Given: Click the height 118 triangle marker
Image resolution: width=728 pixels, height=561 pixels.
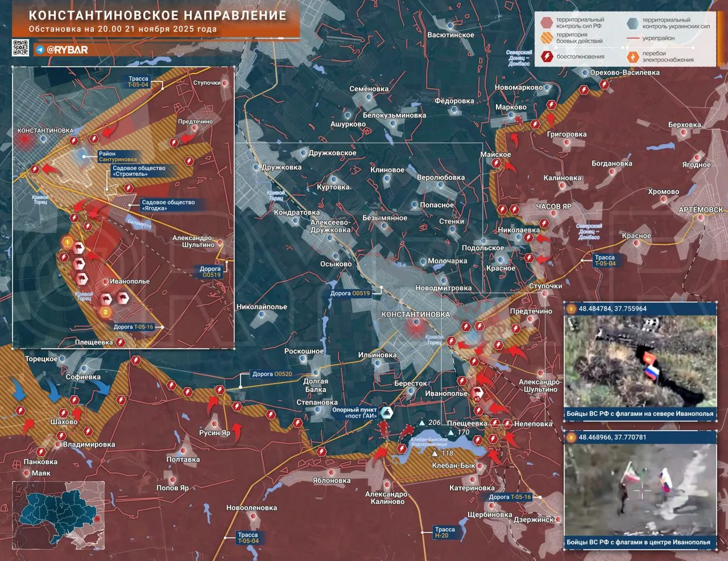Looking at the screenshot, I should 435,453.
